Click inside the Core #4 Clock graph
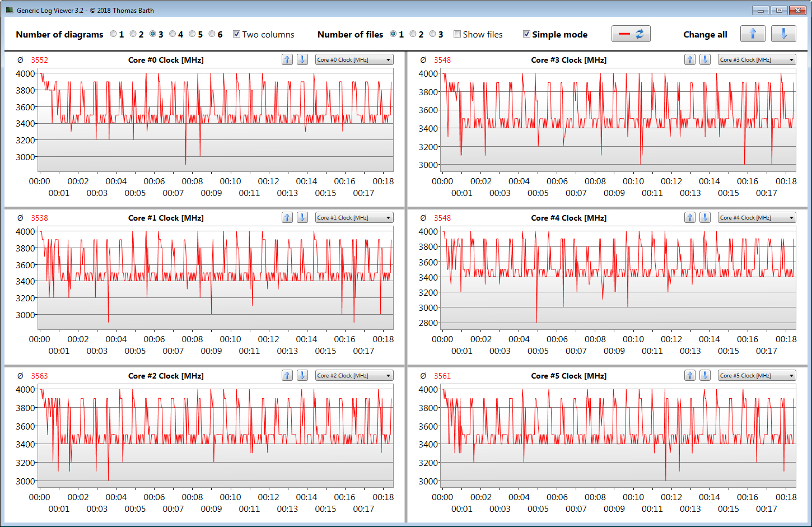 point(618,278)
